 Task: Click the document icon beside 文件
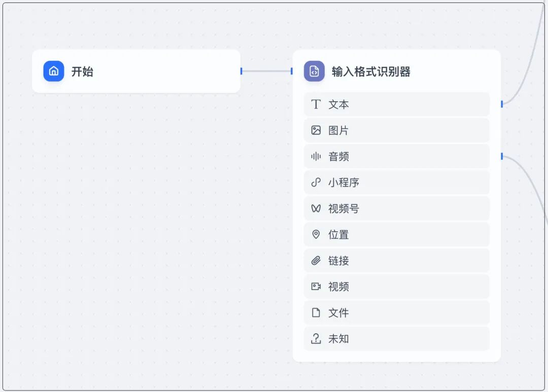coord(316,313)
